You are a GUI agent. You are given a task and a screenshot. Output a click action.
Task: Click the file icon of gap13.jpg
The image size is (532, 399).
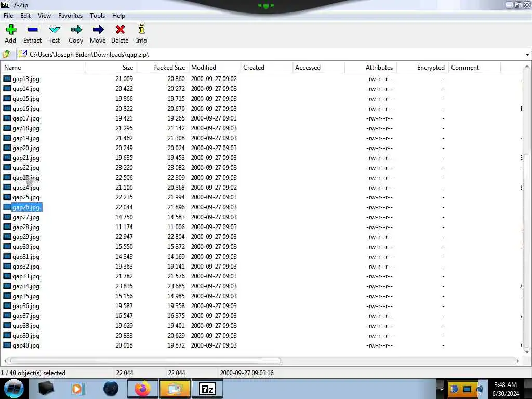point(7,79)
